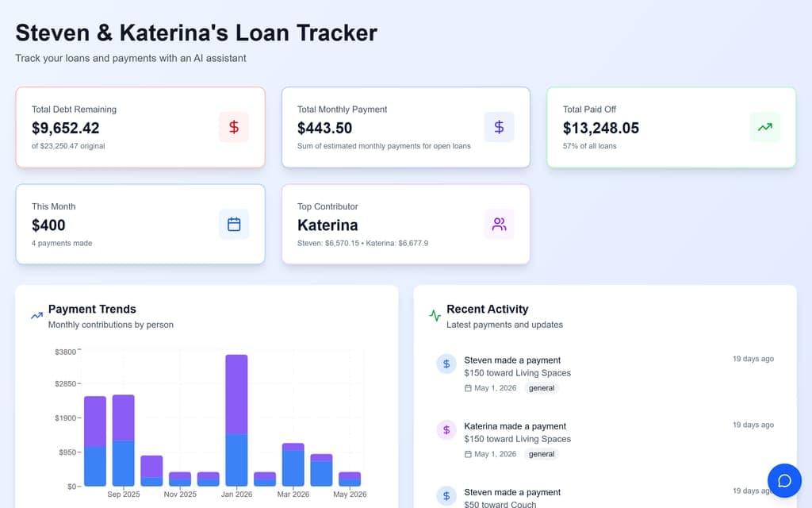Click the indigo dollar icon on Total Monthly Payment
Image resolution: width=812 pixels, height=508 pixels.
(x=499, y=127)
